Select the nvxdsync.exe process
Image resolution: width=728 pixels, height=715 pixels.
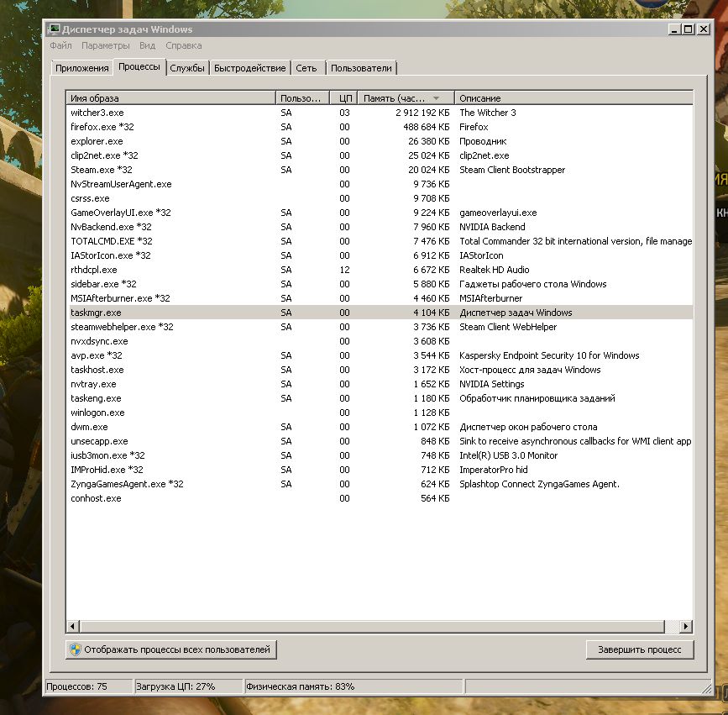point(380,341)
